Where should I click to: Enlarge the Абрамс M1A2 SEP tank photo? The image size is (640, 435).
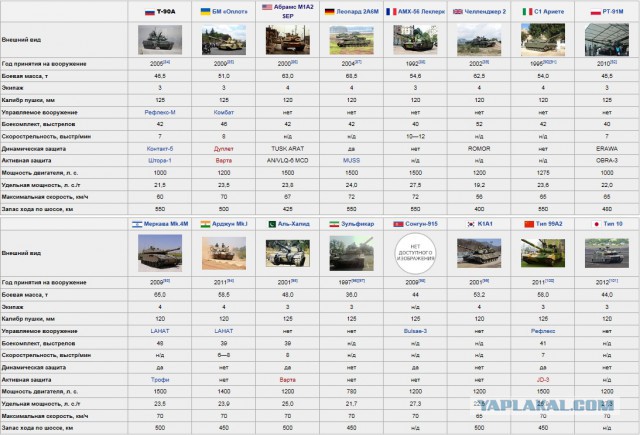click(x=288, y=40)
